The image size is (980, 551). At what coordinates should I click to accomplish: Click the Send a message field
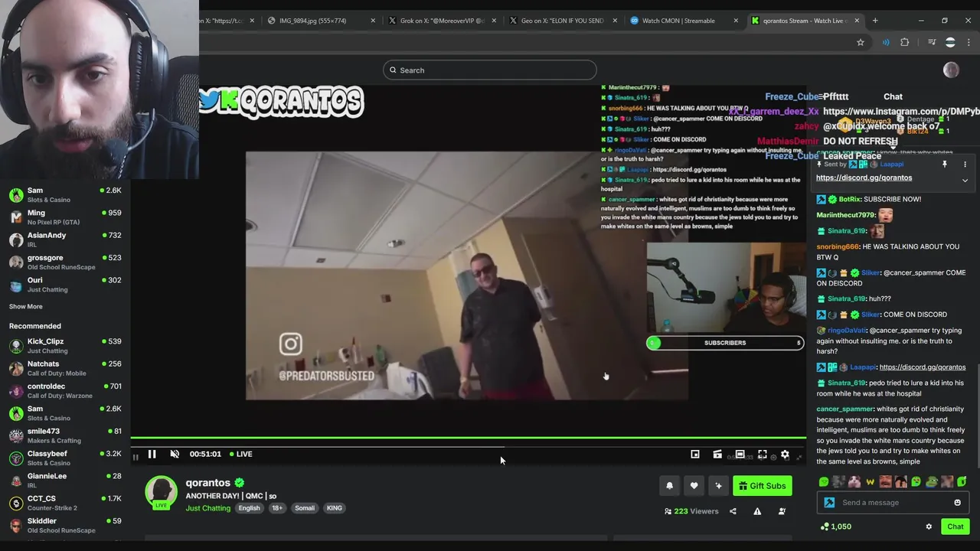(x=893, y=503)
